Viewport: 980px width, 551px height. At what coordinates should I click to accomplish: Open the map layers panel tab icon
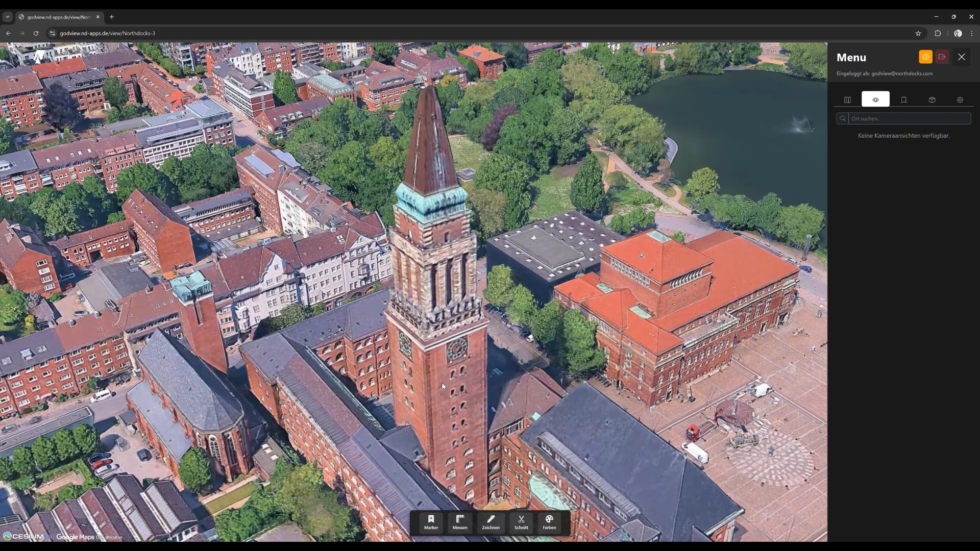848,100
